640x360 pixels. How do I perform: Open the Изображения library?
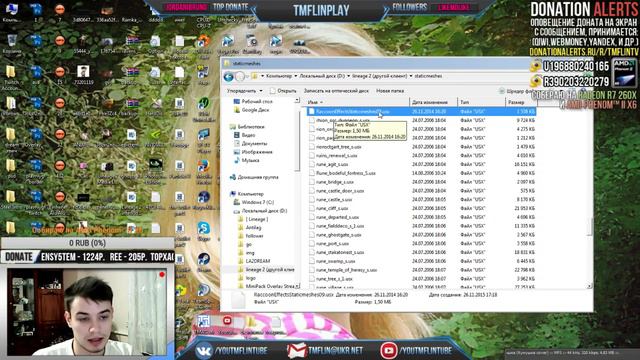click(253, 152)
